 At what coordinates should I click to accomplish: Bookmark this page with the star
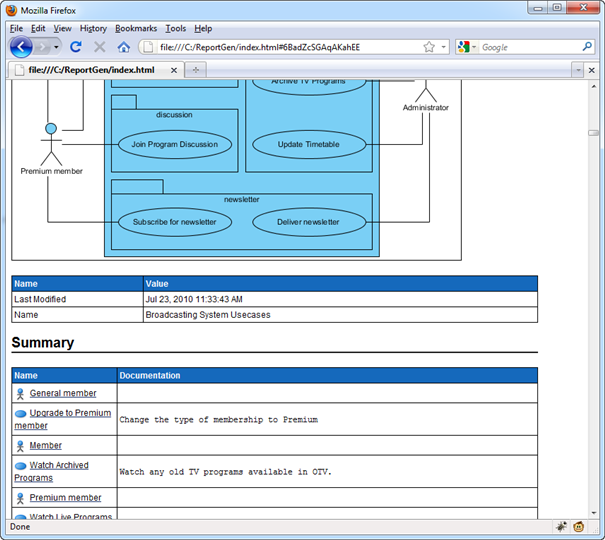[429, 47]
